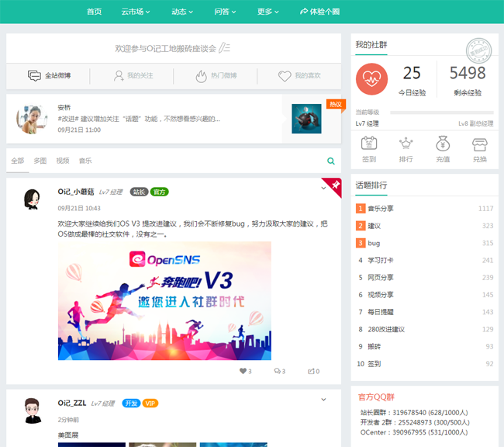
Task: Open the 搬砖 topic
Action: click(375, 347)
